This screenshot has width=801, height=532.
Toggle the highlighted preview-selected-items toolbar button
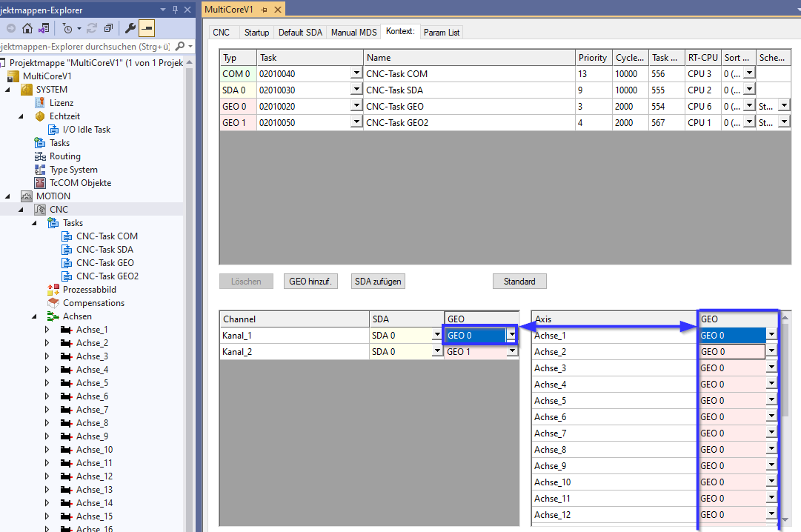point(147,29)
